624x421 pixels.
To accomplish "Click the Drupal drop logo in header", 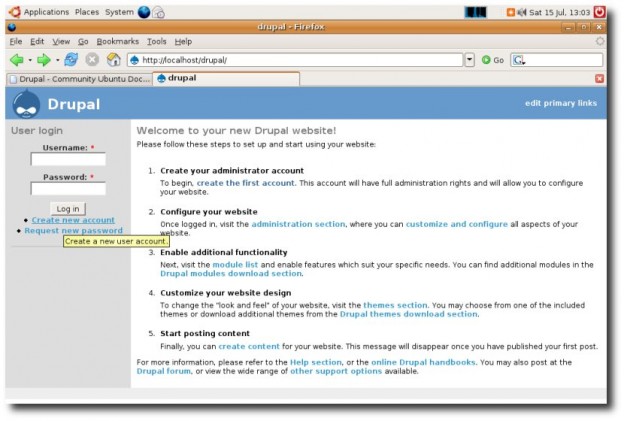I will pos(26,104).
